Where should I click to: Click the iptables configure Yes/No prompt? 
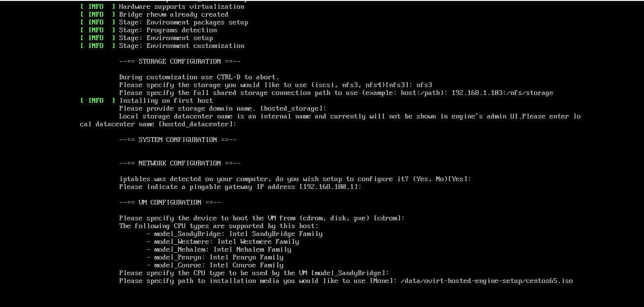coord(295,179)
